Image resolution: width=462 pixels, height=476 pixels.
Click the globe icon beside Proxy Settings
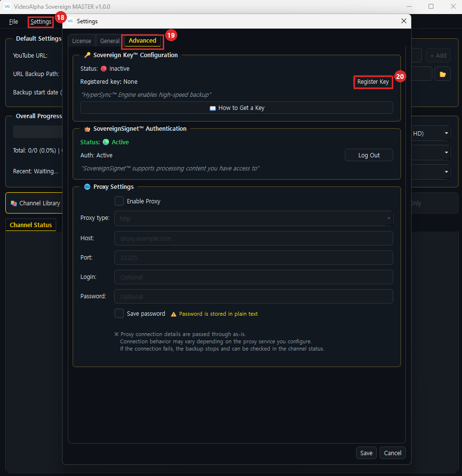(87, 187)
